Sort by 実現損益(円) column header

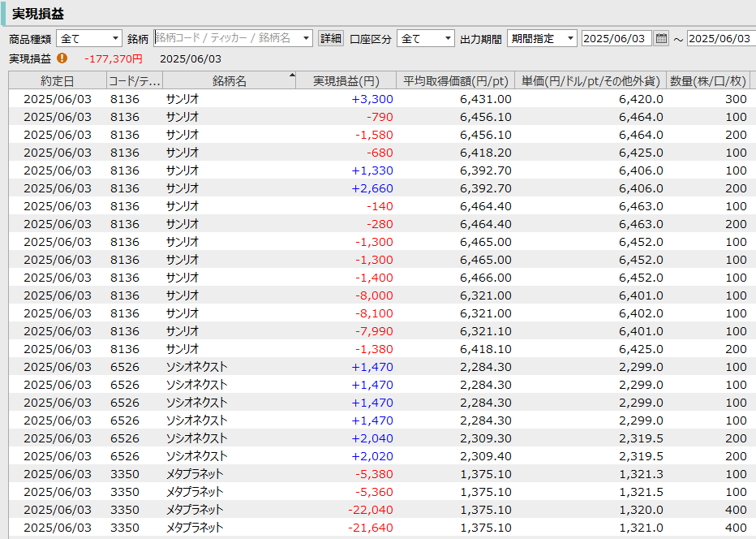(346, 80)
